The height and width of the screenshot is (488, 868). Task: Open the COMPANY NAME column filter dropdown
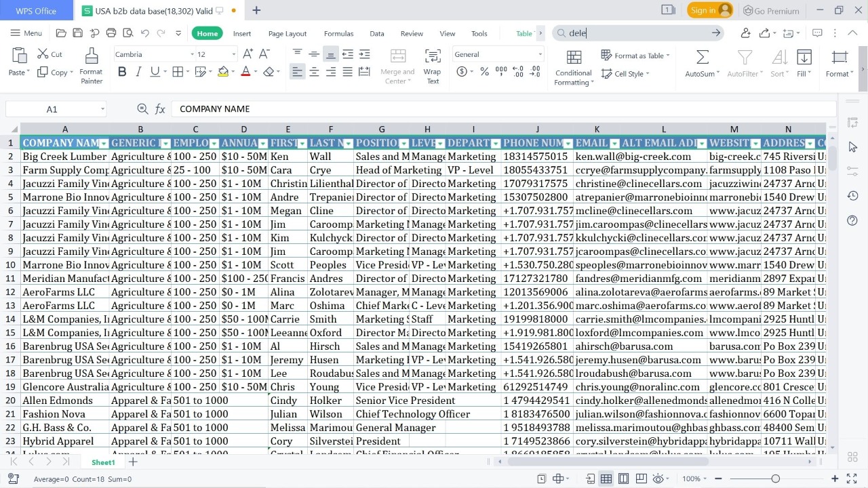[104, 144]
